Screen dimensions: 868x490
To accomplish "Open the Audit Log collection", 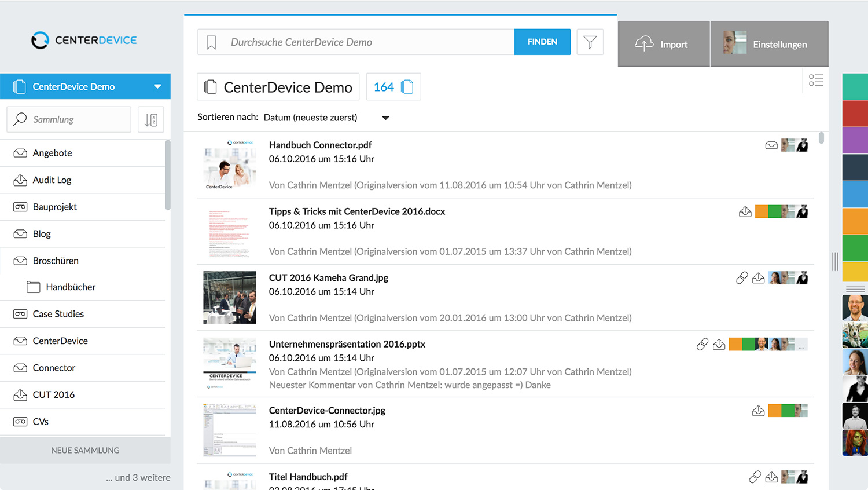I will coord(83,180).
